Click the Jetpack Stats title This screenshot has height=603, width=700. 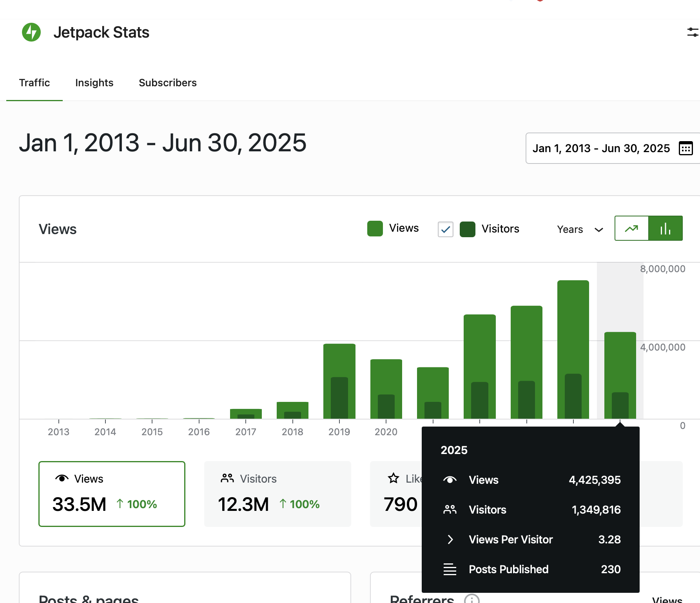pyautogui.click(x=101, y=32)
